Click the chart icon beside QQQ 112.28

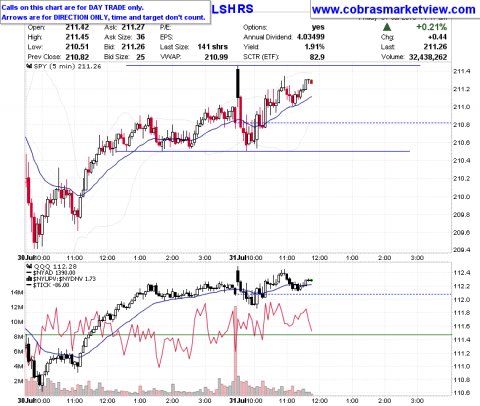point(29,266)
